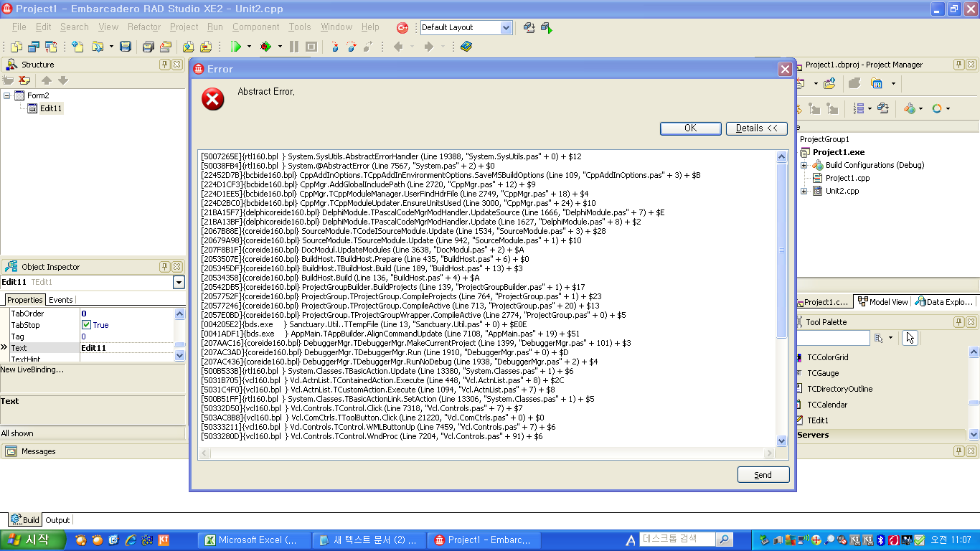Screen dimensions: 980x551
Task: Click the Send button in error dialog
Action: tap(763, 475)
